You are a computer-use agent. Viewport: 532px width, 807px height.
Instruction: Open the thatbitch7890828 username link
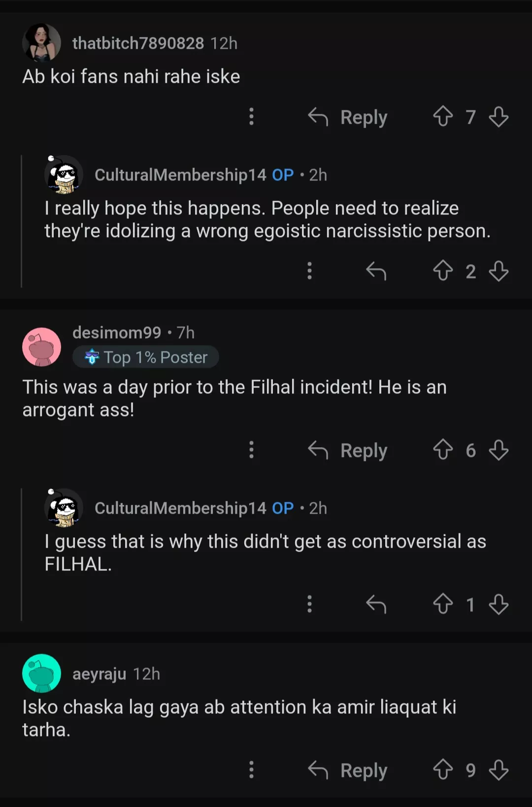click(x=138, y=43)
